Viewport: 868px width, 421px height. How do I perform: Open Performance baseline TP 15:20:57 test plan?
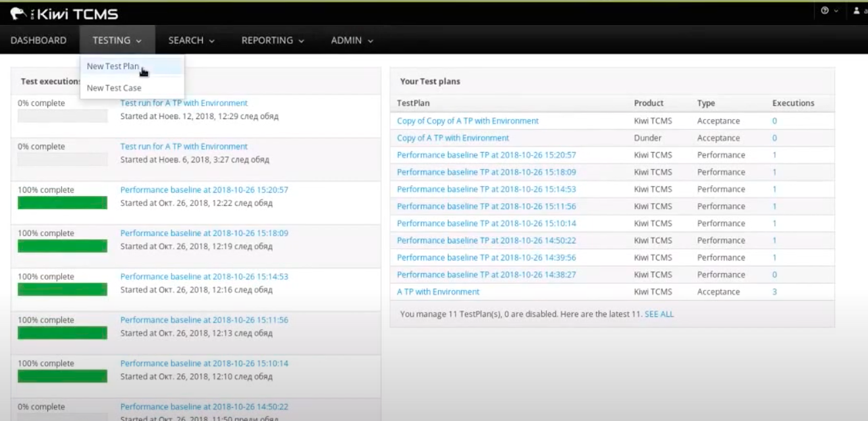[486, 155]
